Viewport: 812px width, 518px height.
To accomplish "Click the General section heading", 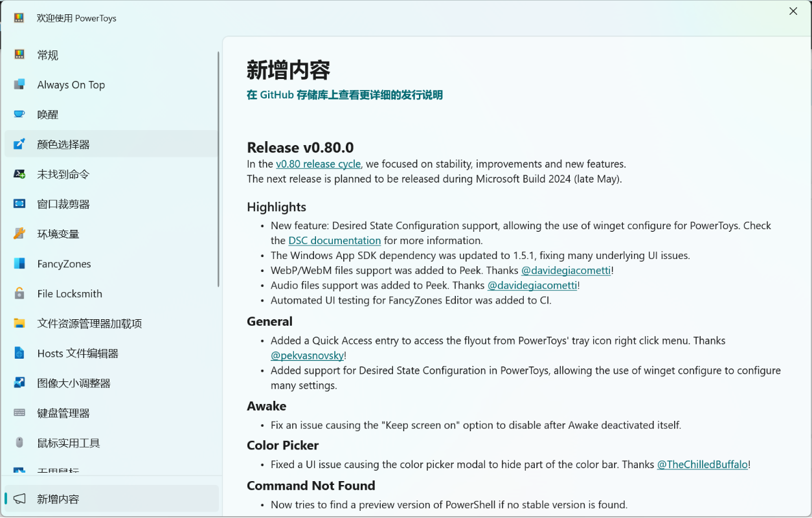I will [x=269, y=321].
